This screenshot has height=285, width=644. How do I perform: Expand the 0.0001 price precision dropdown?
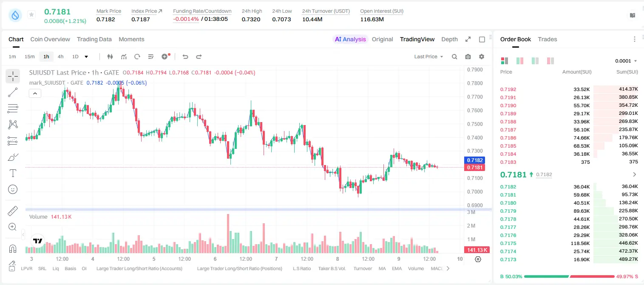[x=626, y=61]
